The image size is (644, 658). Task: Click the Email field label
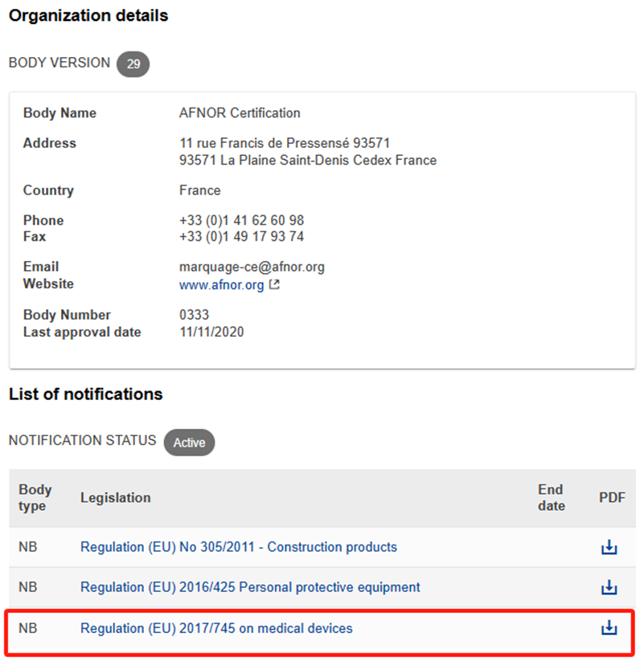pyautogui.click(x=41, y=267)
